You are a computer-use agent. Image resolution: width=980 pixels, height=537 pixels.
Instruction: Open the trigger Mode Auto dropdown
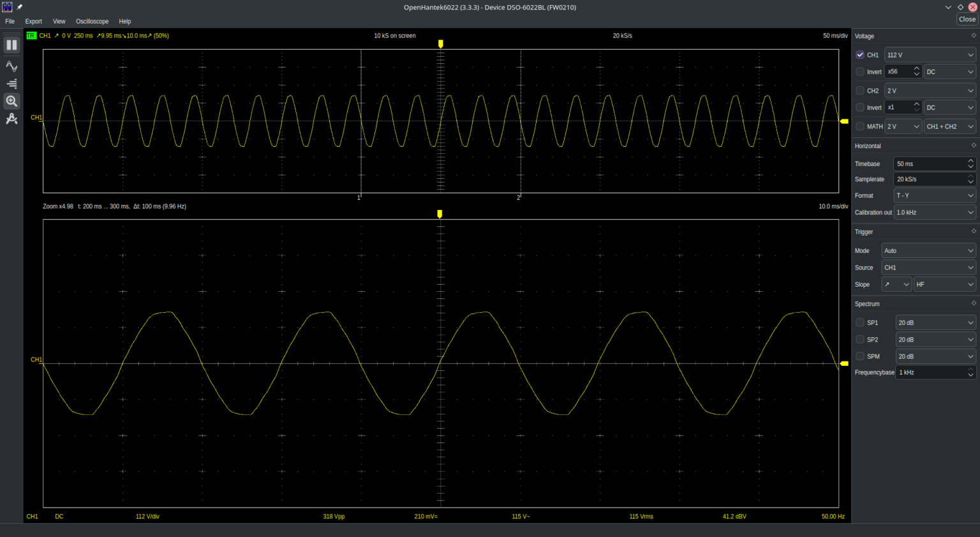click(929, 251)
